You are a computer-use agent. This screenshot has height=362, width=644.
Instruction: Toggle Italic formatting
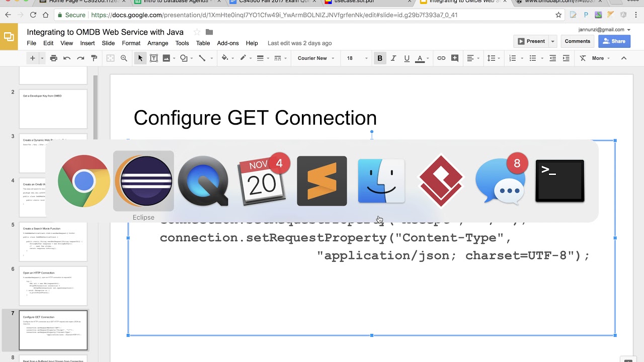click(x=393, y=58)
